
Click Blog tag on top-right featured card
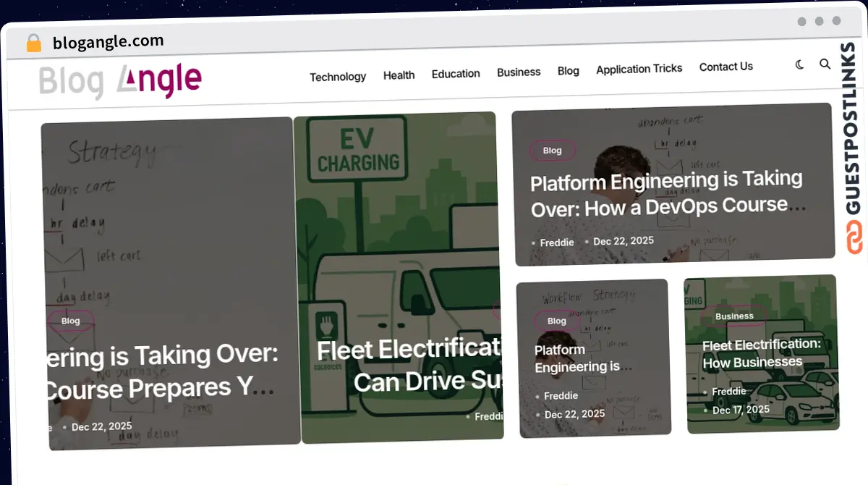pyautogui.click(x=552, y=151)
